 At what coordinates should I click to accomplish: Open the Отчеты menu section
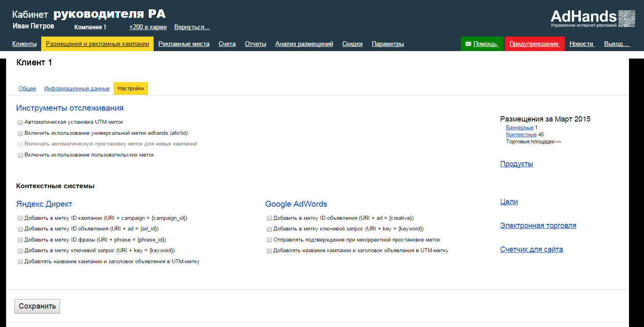255,44
